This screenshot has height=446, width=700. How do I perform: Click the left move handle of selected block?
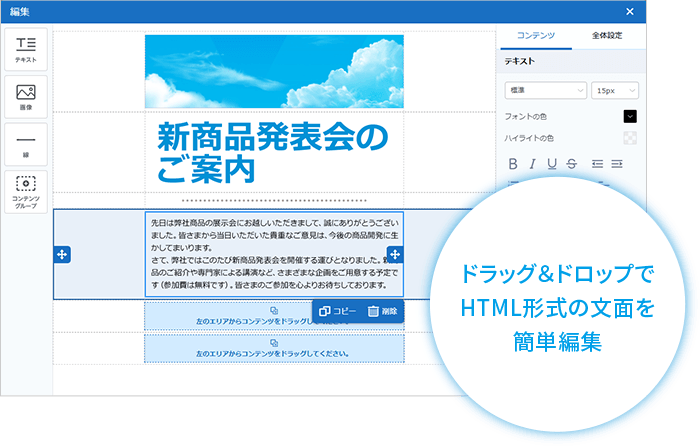tap(62, 254)
